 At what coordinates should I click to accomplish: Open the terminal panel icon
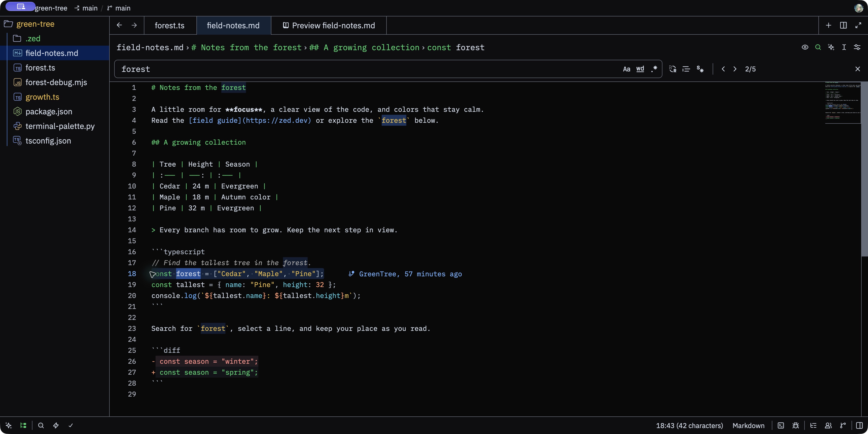[781, 426]
